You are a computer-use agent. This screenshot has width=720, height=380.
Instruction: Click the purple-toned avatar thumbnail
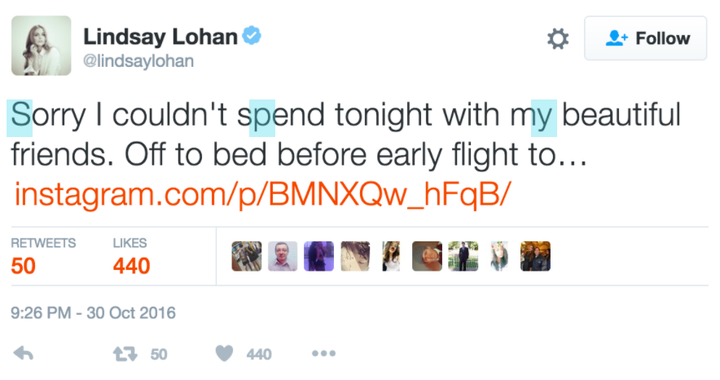(x=319, y=256)
